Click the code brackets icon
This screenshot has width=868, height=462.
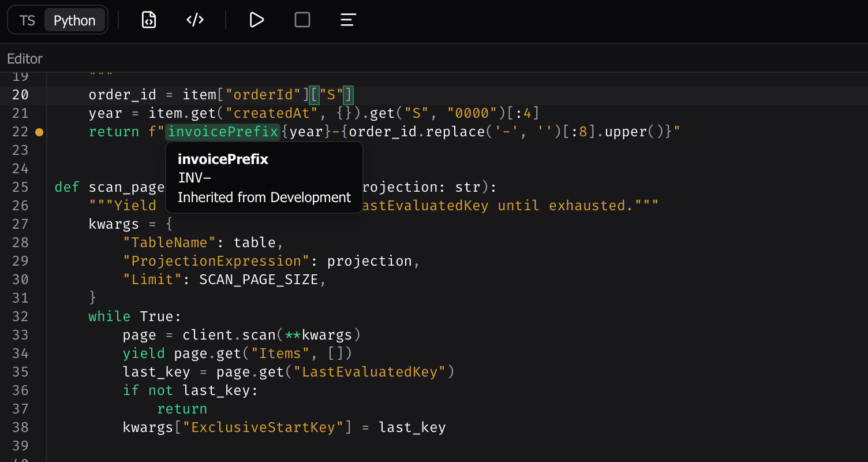[195, 20]
